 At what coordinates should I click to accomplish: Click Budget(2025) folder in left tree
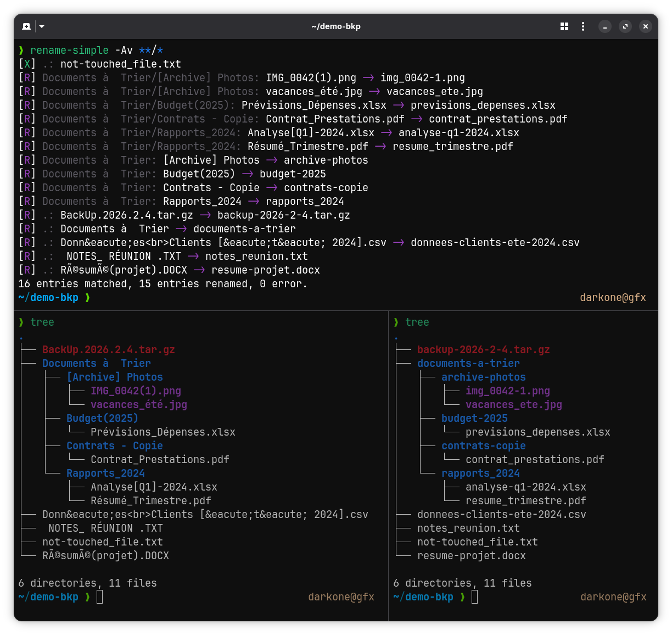pos(103,419)
